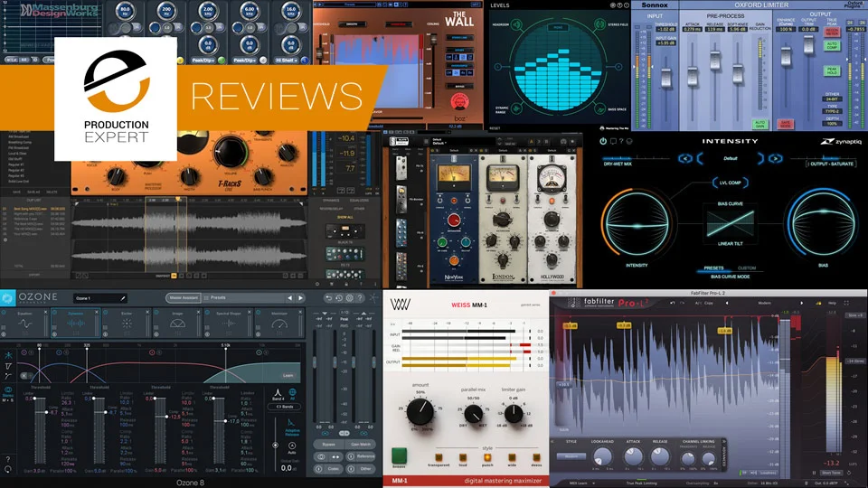This screenshot has width=868, height=488.
Task: Click the amount knob on Weiss MM-1
Action: (x=420, y=412)
